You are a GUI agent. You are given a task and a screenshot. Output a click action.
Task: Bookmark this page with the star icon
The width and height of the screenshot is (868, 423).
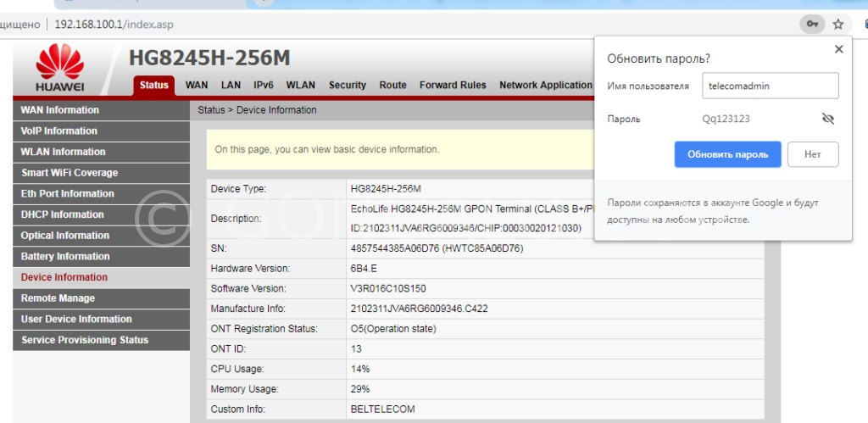point(838,25)
